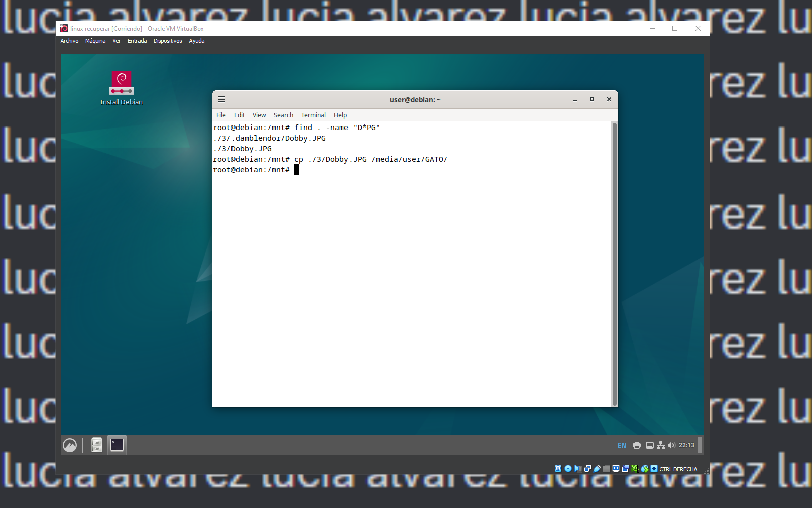This screenshot has height=508, width=812.
Task: Open the Search menu in the terminal
Action: [x=283, y=115]
